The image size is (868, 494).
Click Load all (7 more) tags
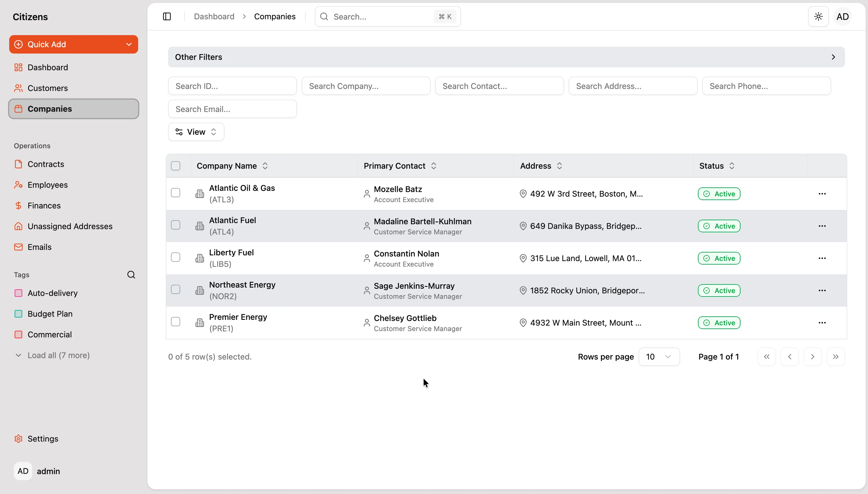[58, 355]
